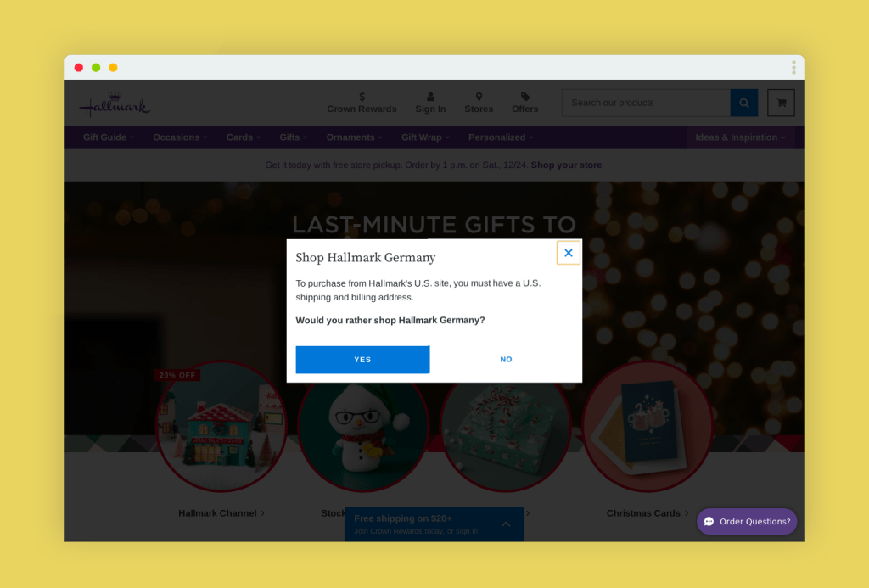Expand the Gift Guide menu
The image size is (869, 588).
(x=109, y=137)
